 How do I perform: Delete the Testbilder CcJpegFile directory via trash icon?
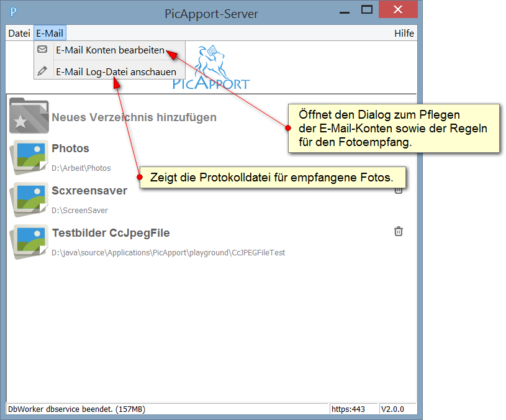point(399,232)
